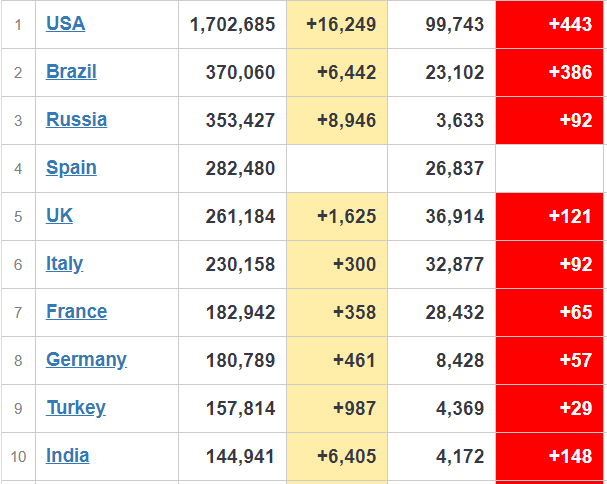Image resolution: width=607 pixels, height=484 pixels.
Task: Open the Italy country link
Action: click(x=64, y=264)
